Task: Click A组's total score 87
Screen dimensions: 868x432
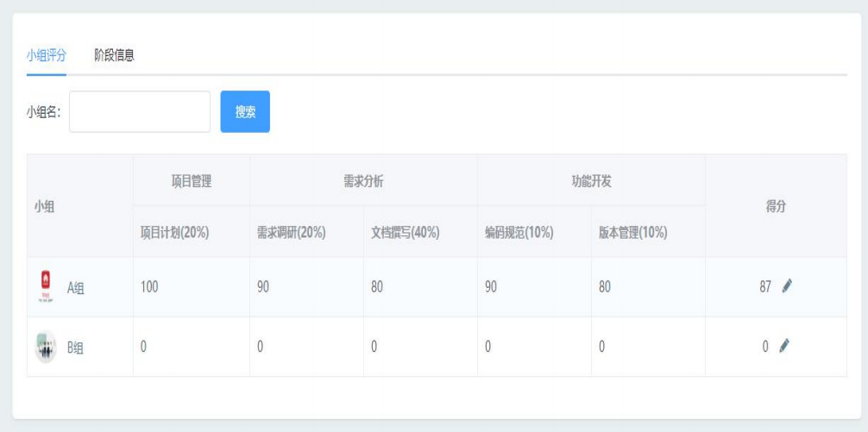Action: pyautogui.click(x=765, y=287)
